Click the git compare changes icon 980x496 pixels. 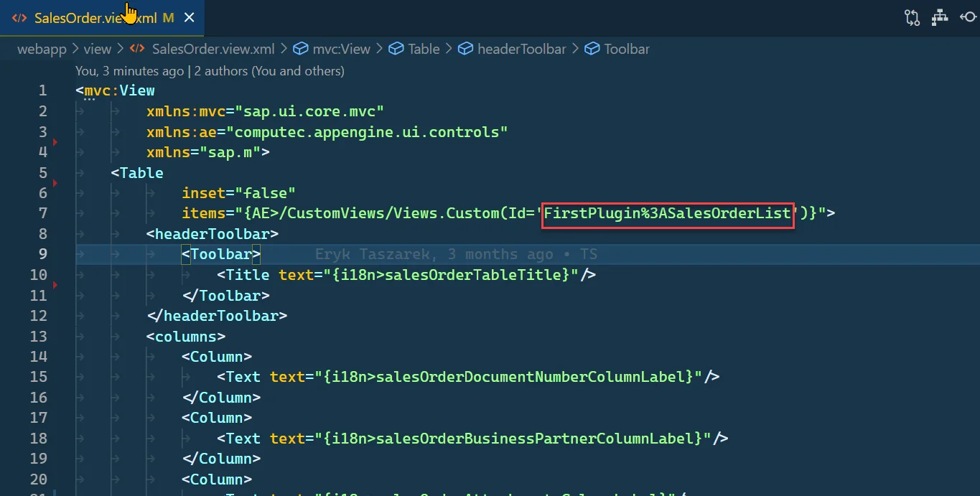[x=912, y=18]
